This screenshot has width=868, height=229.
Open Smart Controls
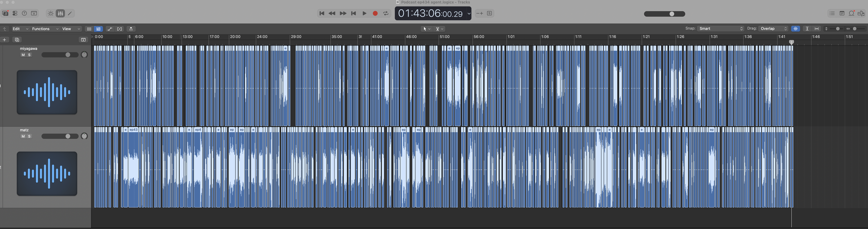(x=51, y=13)
